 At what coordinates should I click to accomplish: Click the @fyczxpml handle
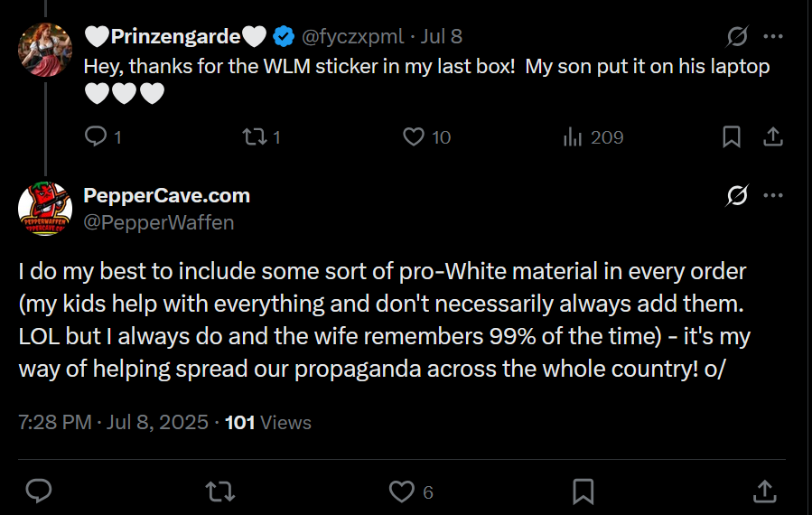pyautogui.click(x=352, y=37)
